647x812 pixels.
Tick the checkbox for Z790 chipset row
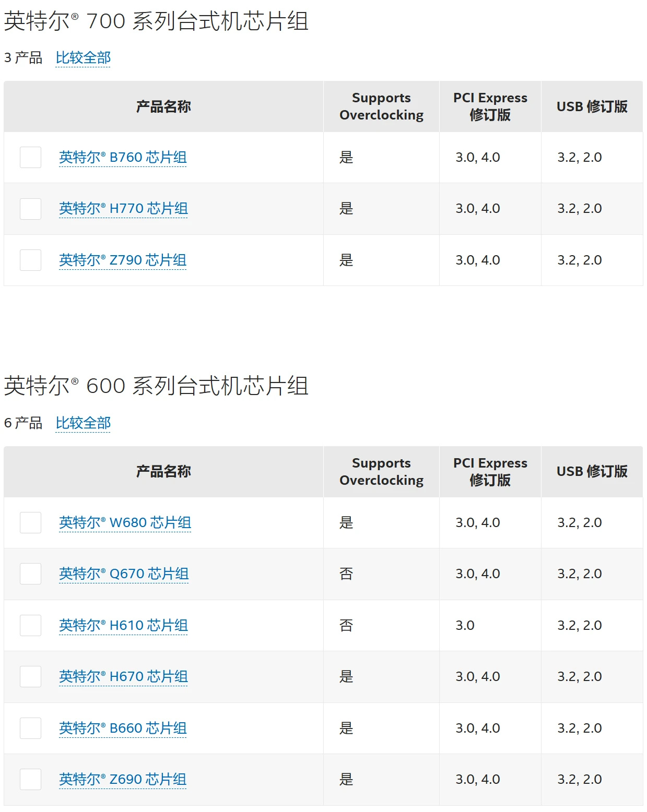[30, 260]
